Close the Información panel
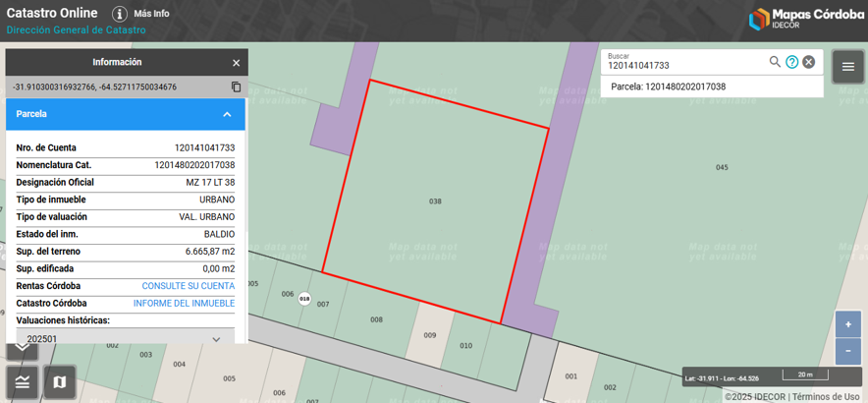868x403 pixels. click(x=236, y=63)
